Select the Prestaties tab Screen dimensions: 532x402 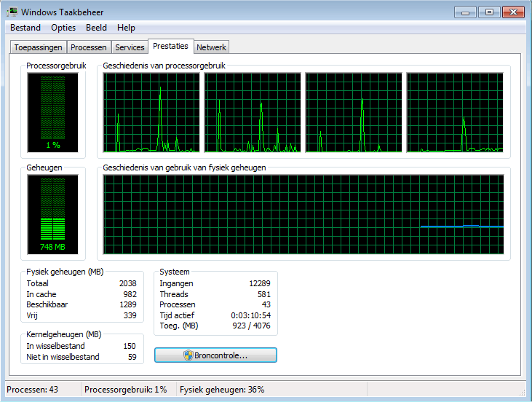[170, 46]
